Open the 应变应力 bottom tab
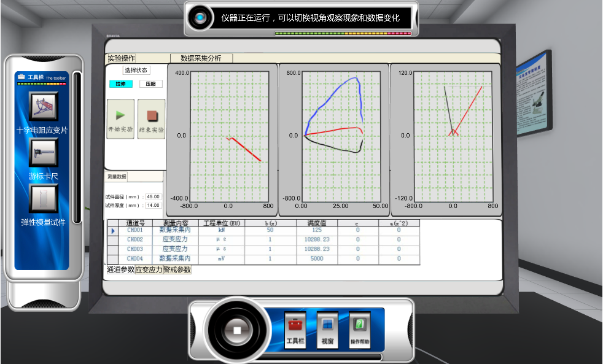Image resolution: width=603 pixels, height=364 pixels. coord(149,270)
